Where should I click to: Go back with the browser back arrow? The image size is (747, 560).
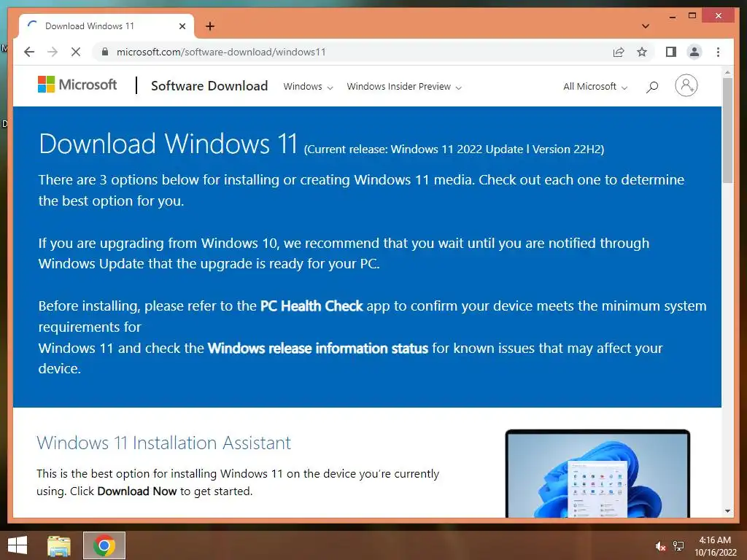29,52
